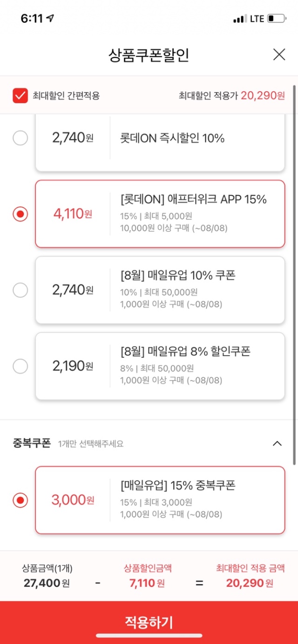Tap the [매일유업] 15% 중복쿠폰 card

tap(160, 500)
